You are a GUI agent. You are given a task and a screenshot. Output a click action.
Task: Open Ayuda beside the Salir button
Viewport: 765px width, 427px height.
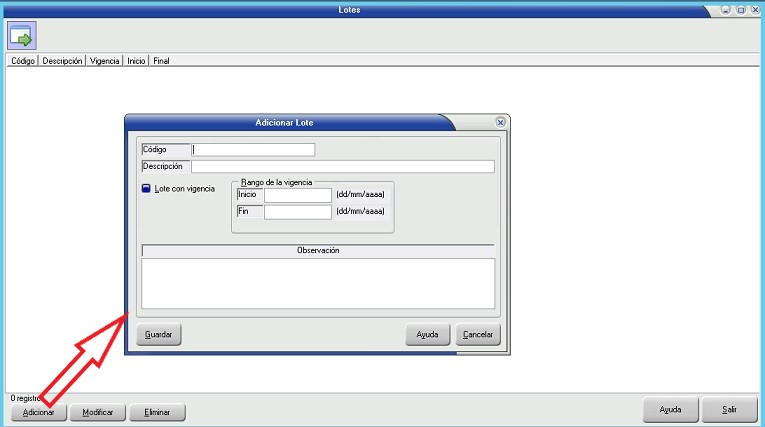(x=670, y=410)
